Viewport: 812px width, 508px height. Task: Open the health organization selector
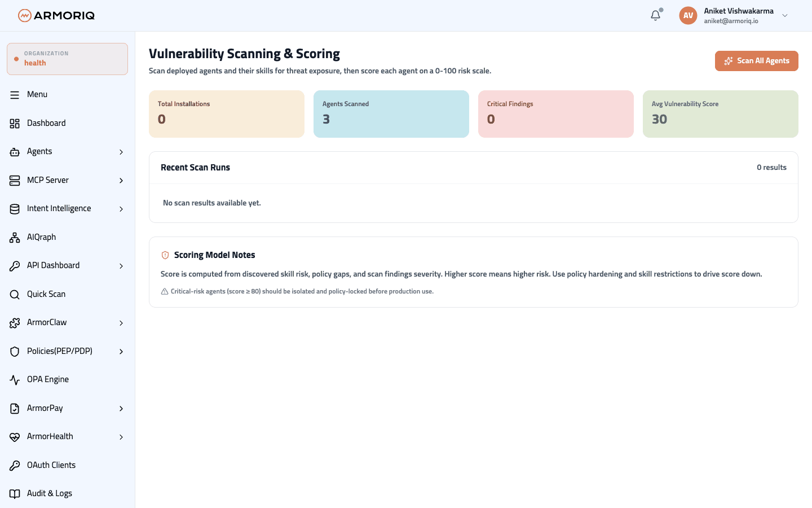click(67, 59)
